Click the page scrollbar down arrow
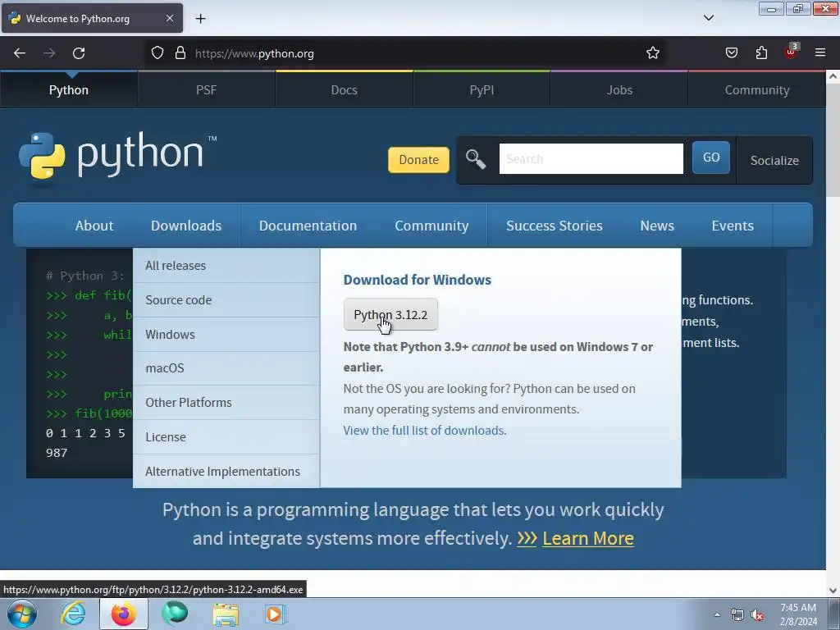840x630 pixels. [833, 591]
